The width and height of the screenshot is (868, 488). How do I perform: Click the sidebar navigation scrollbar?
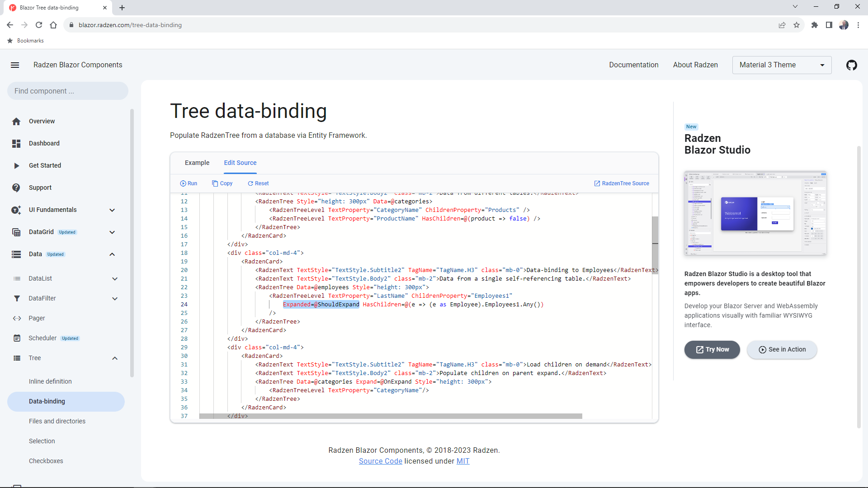tap(132, 243)
